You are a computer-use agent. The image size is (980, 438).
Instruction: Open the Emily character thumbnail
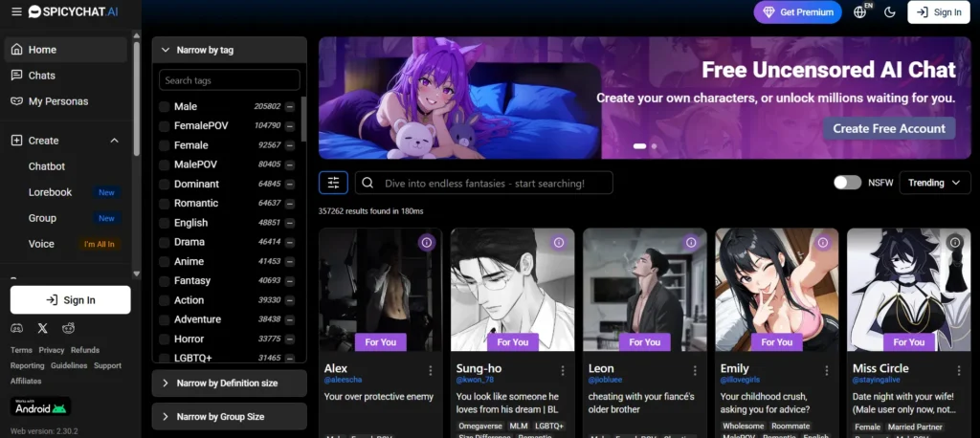coord(777,290)
